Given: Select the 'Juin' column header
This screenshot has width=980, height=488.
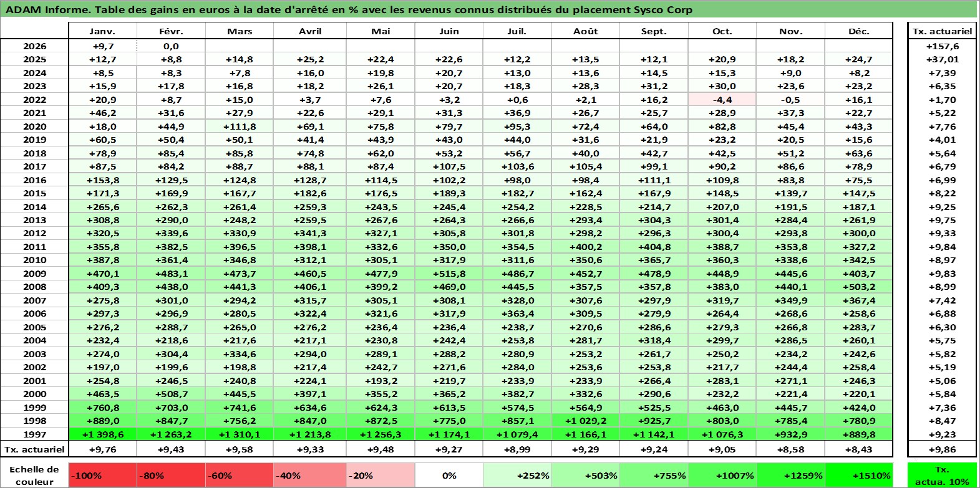Looking at the screenshot, I should 449,31.
